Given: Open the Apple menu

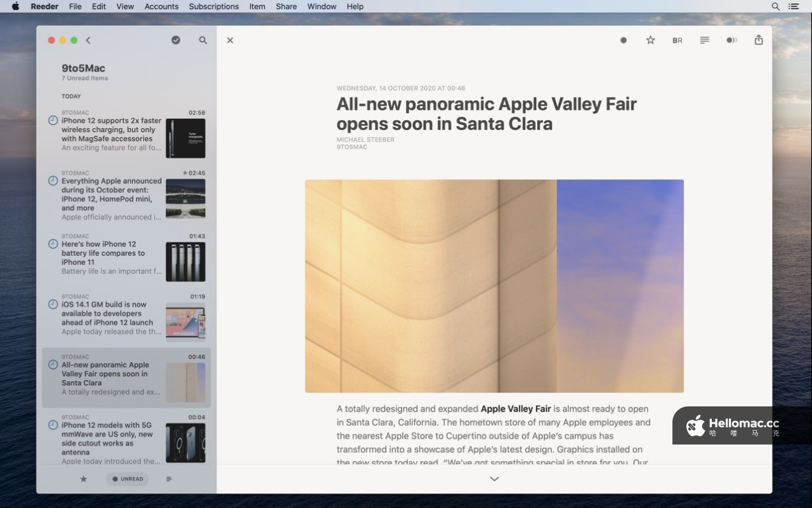Looking at the screenshot, I should click(x=15, y=6).
